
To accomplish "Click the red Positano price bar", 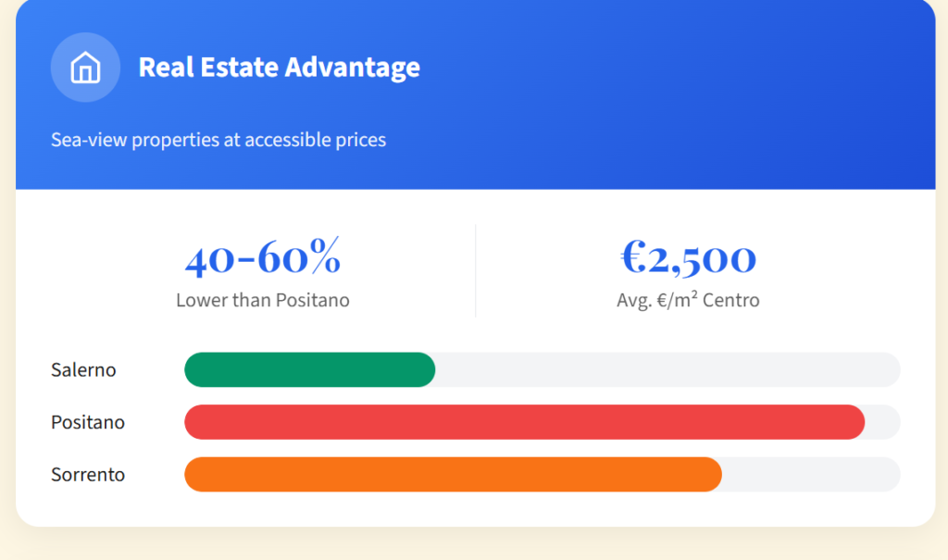I will click(524, 423).
